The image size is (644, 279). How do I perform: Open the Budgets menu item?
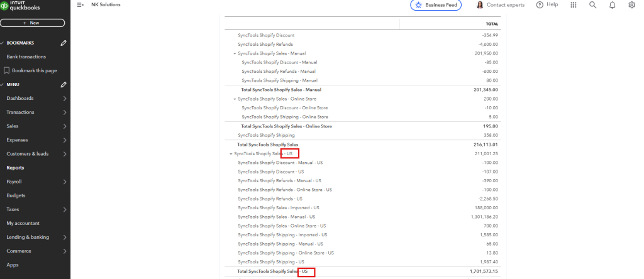click(16, 195)
